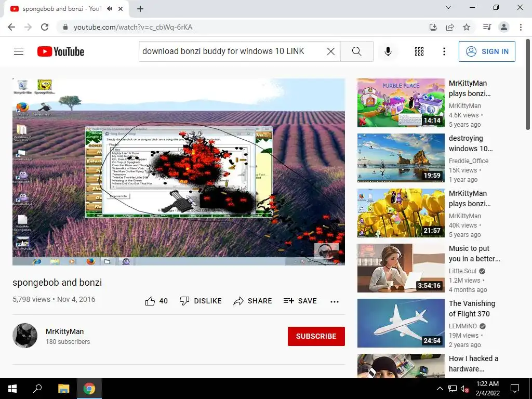Open MrKittyMan channel name link
532x399 pixels.
coord(65,331)
